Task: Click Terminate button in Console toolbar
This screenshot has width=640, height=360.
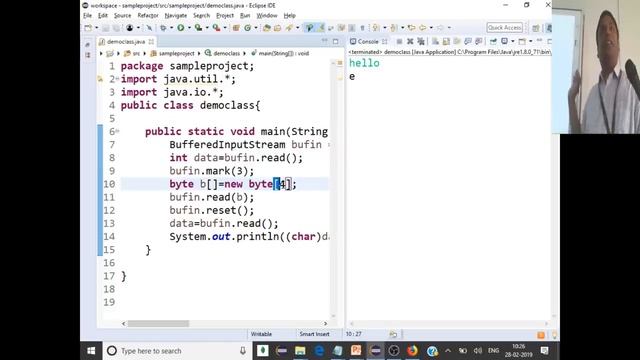Action: tap(399, 41)
